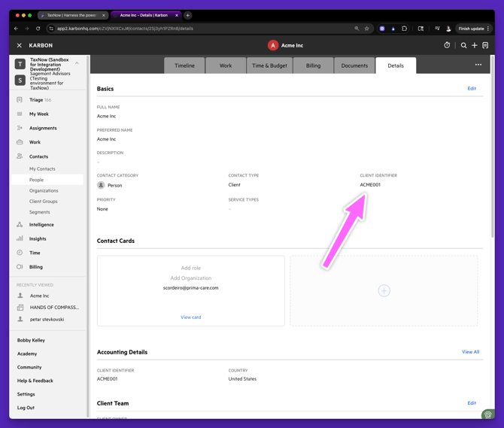Reload the page with the refresh icon
504x428 pixels.
[38, 29]
